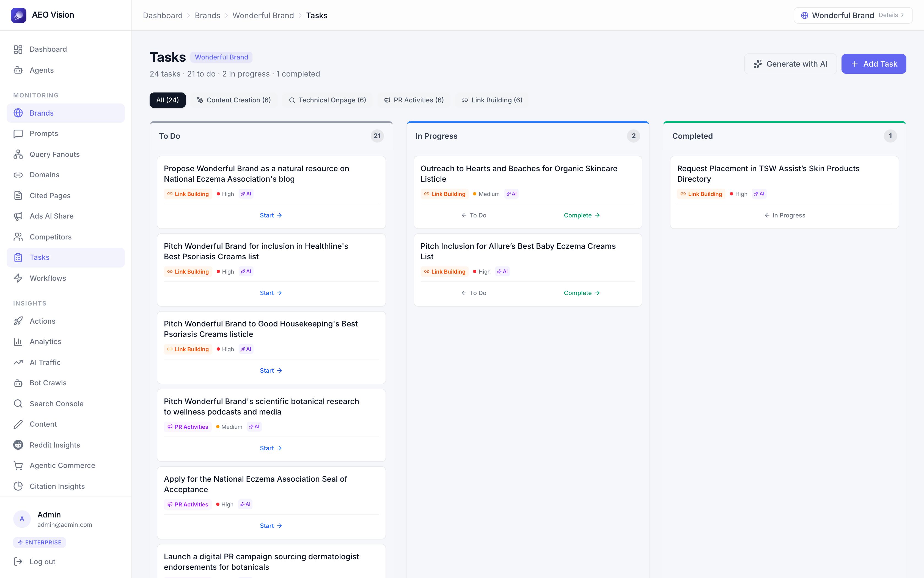Click PR Activities tag on podcasts task
The image size is (924, 578).
click(x=188, y=427)
